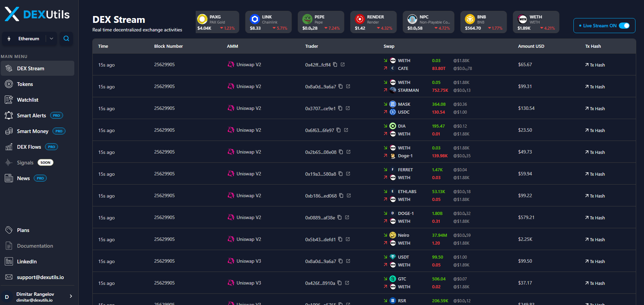Click the search magnifier icon in sidebar

[66, 39]
